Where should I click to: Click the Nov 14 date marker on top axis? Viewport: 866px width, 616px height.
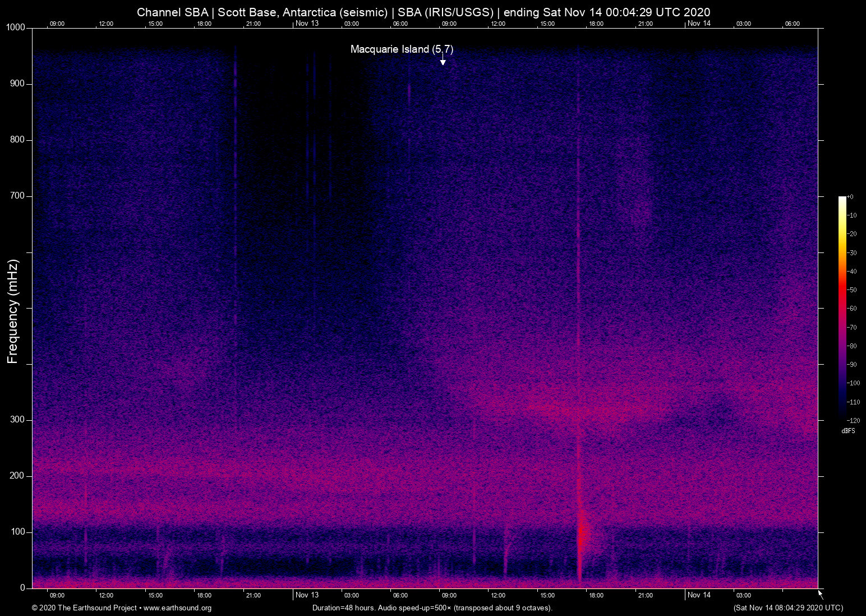[699, 24]
